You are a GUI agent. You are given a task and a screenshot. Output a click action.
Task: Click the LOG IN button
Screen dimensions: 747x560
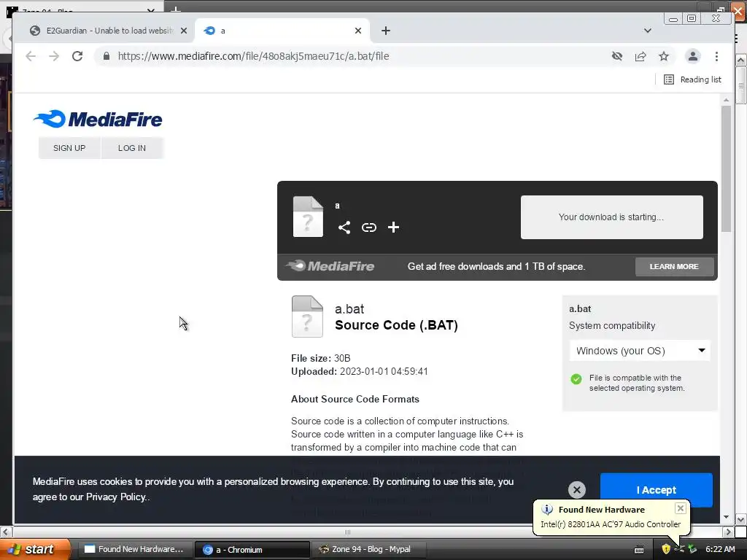(132, 148)
